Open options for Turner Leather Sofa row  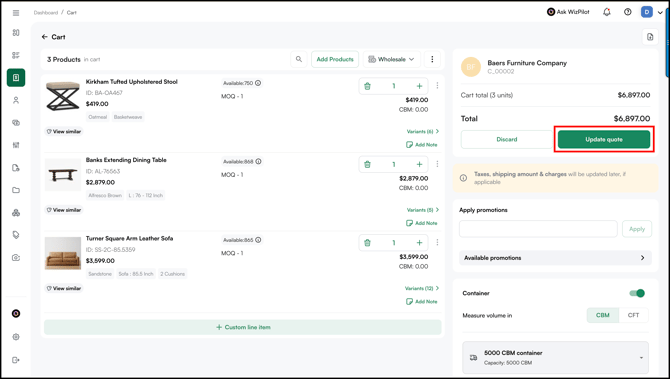437,242
